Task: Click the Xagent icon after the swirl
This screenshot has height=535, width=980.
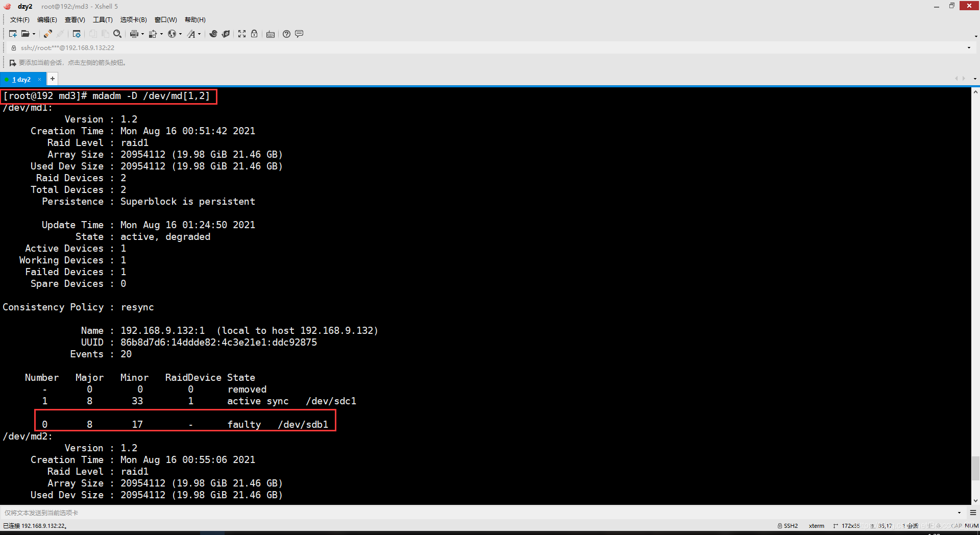Action: point(226,34)
